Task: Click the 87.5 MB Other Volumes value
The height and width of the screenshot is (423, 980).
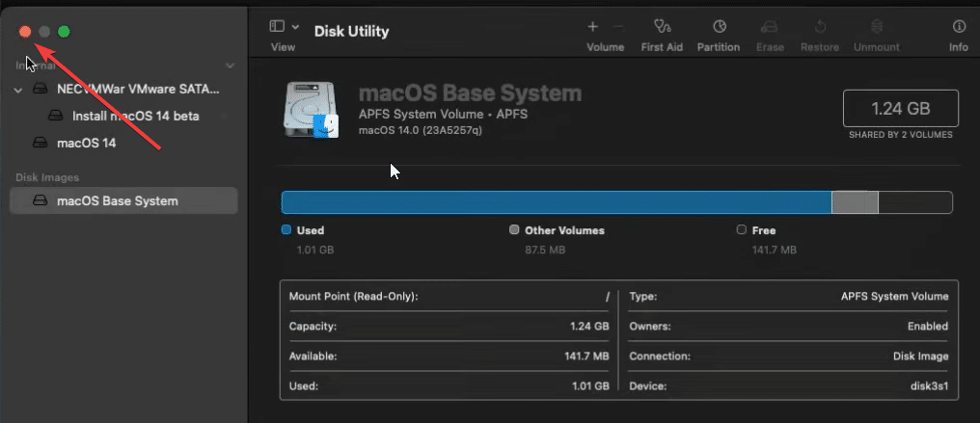Action: click(x=545, y=251)
